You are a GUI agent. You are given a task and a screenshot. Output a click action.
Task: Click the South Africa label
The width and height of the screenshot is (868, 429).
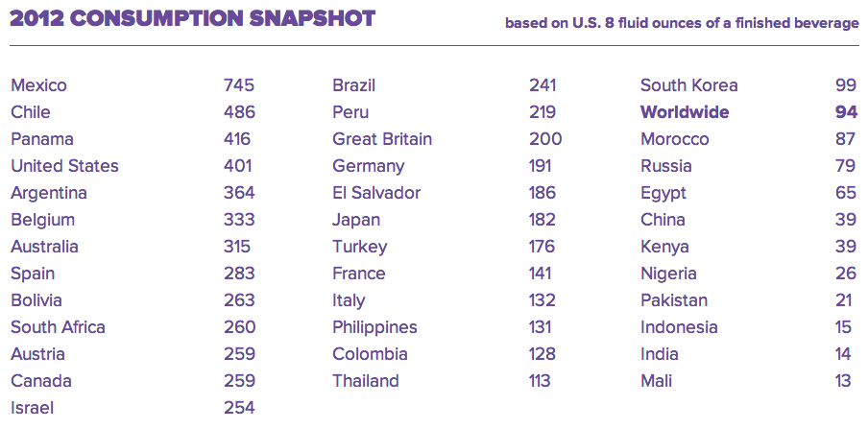[x=58, y=327]
